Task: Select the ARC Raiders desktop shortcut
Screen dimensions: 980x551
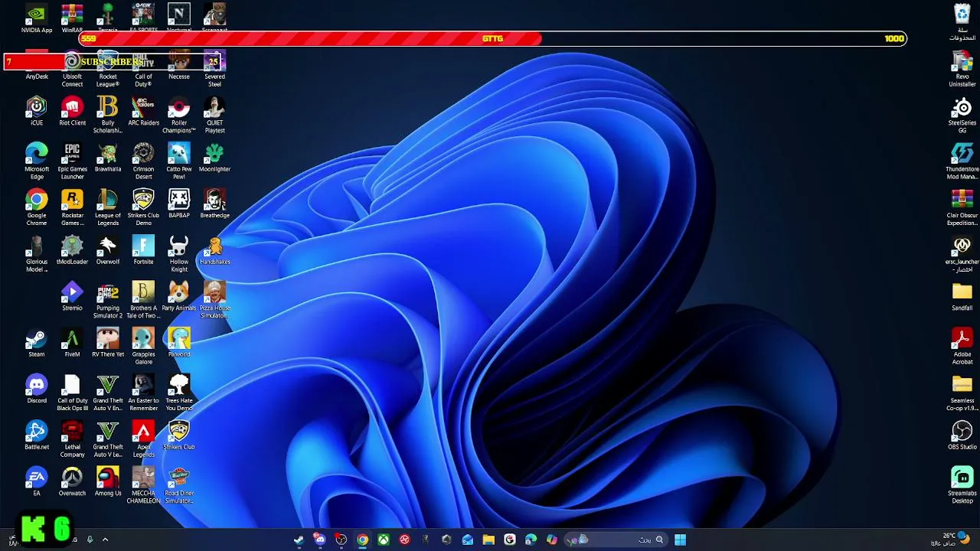Action: (143, 112)
